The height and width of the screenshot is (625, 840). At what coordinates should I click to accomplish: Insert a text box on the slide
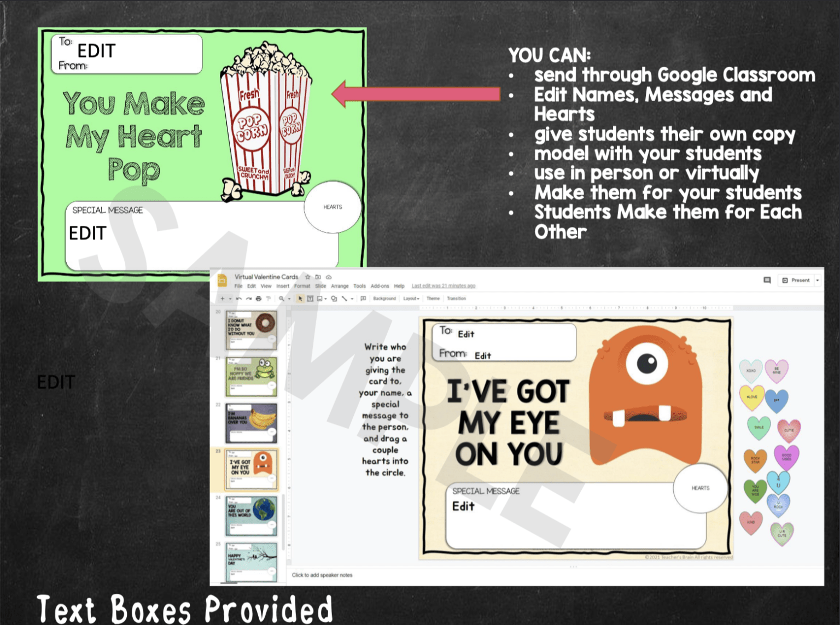[x=310, y=300]
